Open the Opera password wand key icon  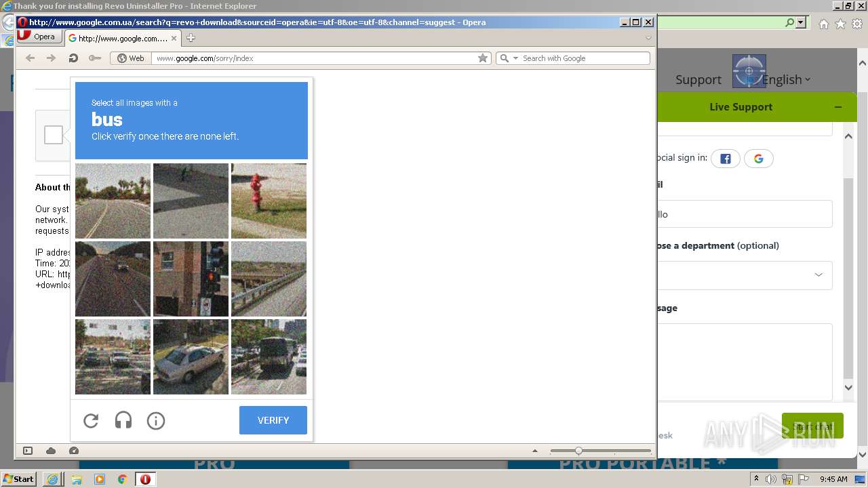click(95, 58)
